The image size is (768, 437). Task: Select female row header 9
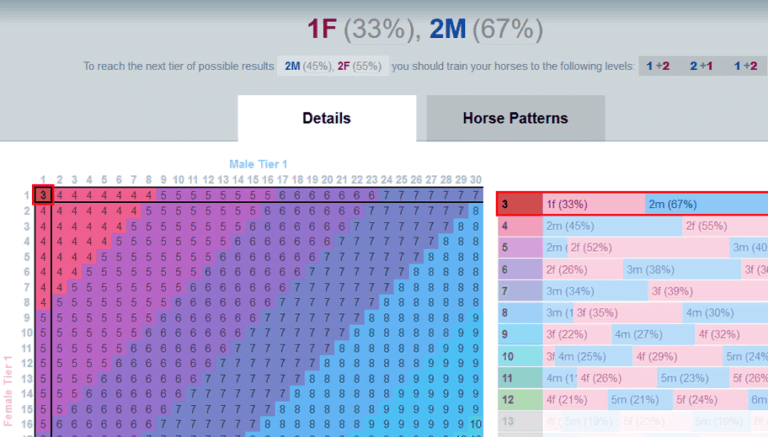(x=26, y=317)
